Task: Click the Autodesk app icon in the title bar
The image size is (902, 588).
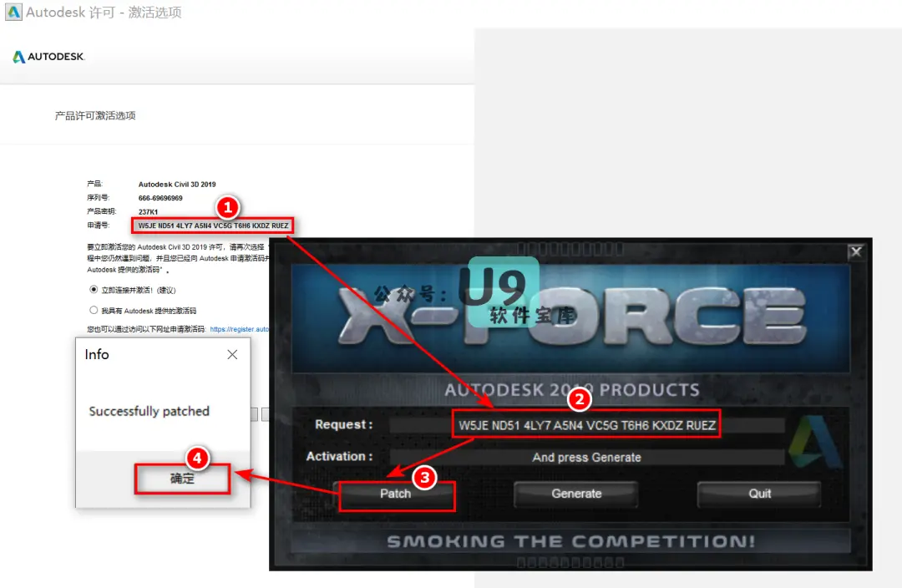Action: click(x=13, y=12)
